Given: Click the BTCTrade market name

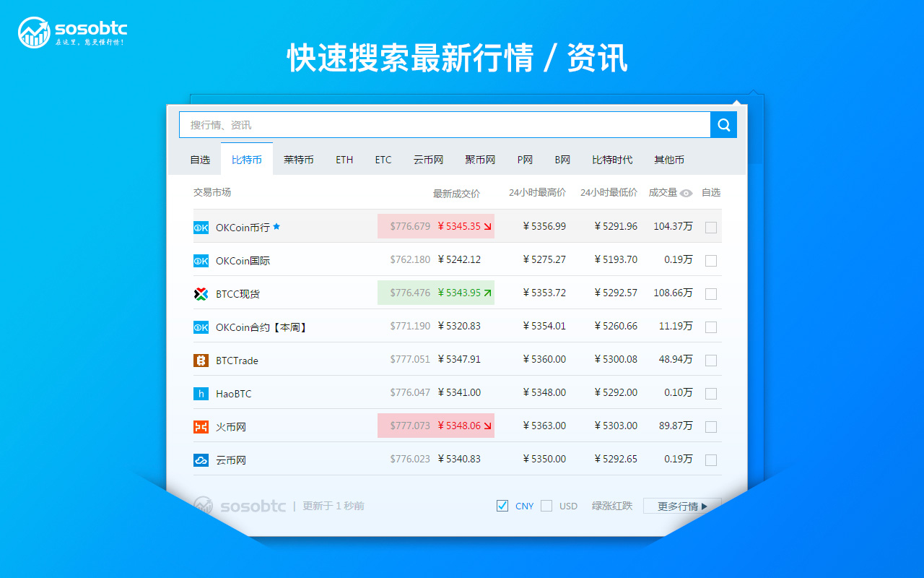Looking at the screenshot, I should [x=237, y=361].
